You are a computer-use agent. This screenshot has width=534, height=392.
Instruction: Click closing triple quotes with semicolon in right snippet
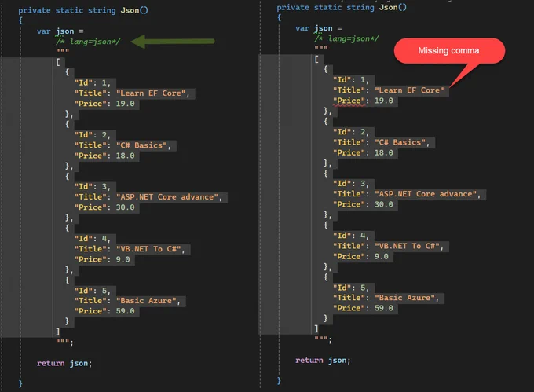[324, 339]
